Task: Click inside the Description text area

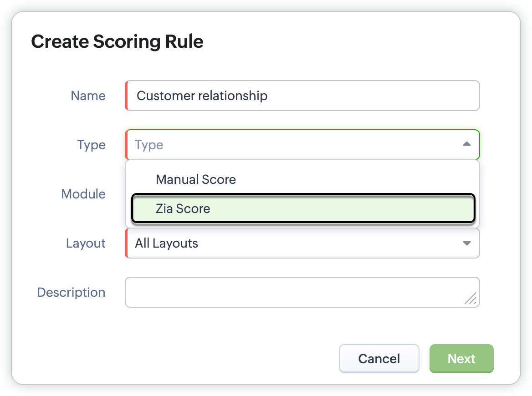Action: coord(292,292)
